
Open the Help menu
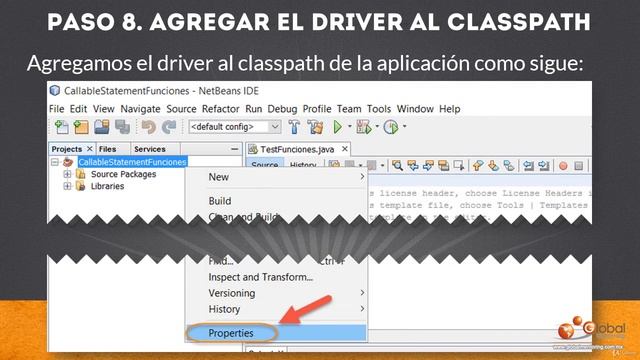pos(449,109)
